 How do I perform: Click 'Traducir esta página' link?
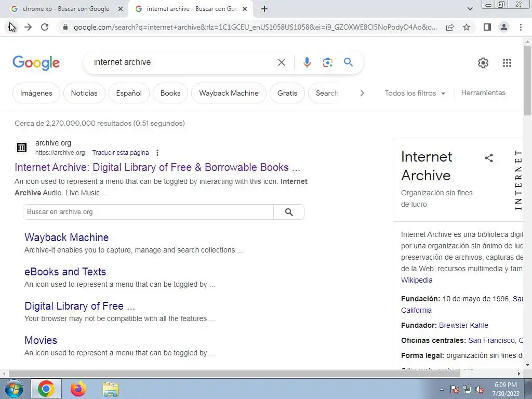[121, 153]
